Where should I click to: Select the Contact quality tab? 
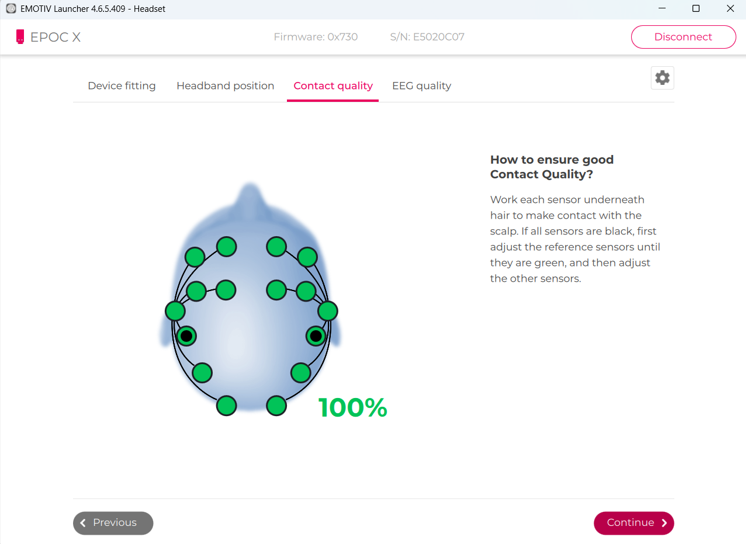[x=333, y=86]
